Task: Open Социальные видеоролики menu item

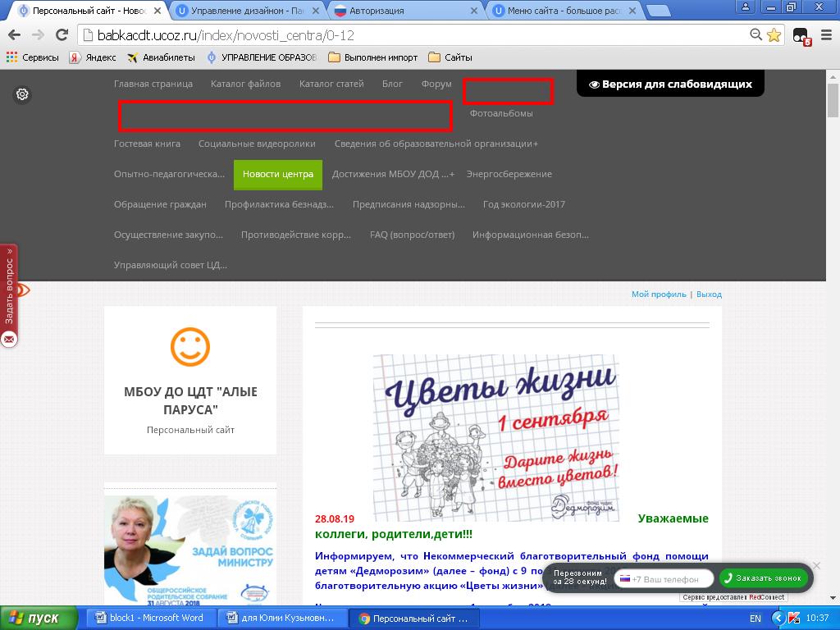Action: tap(257, 144)
